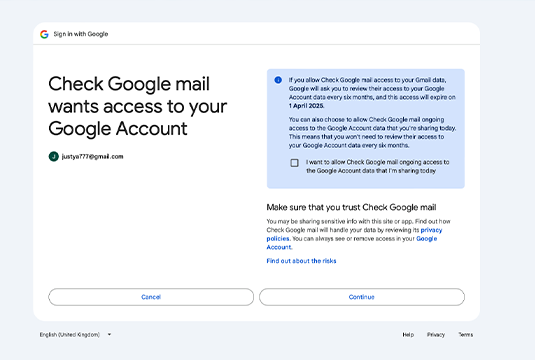This screenshot has width=535, height=360.
Task: Click the Google G logo icon
Action: (x=44, y=34)
